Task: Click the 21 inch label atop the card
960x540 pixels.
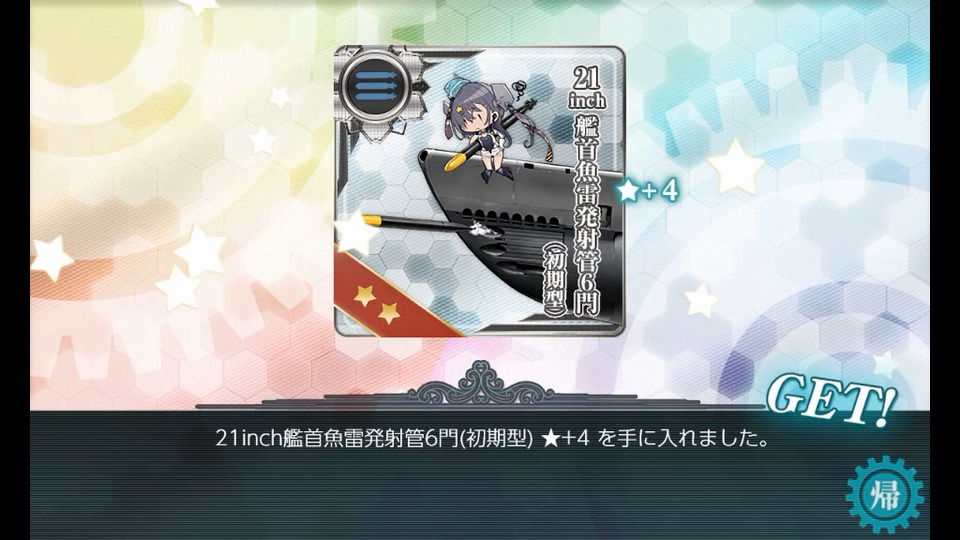Action: 588,87
